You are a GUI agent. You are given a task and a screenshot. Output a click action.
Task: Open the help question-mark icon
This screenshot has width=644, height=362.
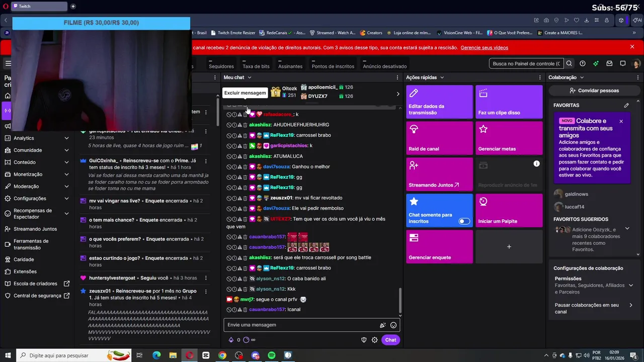(583, 63)
